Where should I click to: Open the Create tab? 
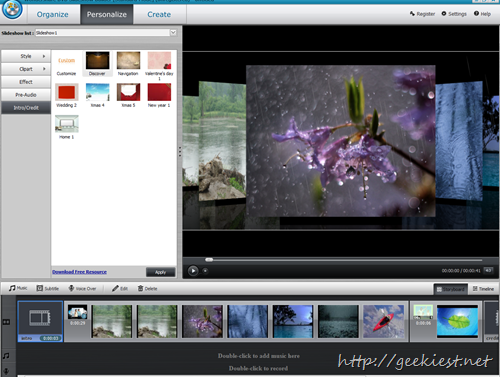159,15
